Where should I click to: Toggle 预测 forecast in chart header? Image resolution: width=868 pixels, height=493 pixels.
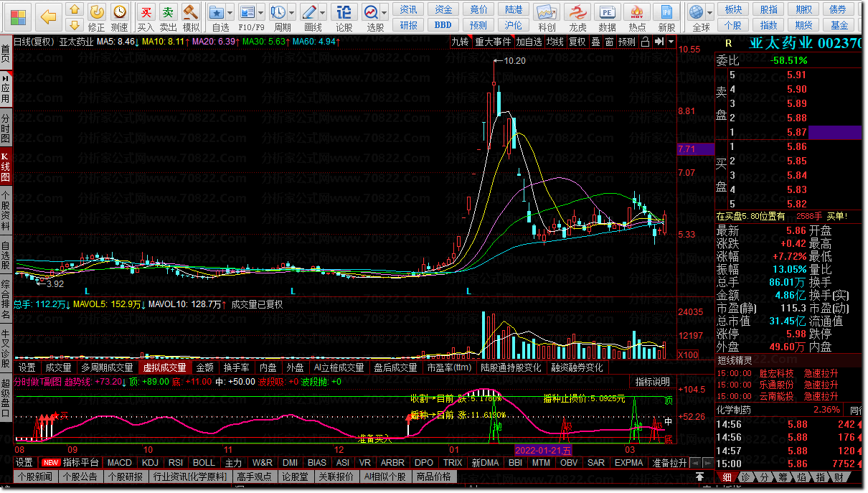click(627, 42)
